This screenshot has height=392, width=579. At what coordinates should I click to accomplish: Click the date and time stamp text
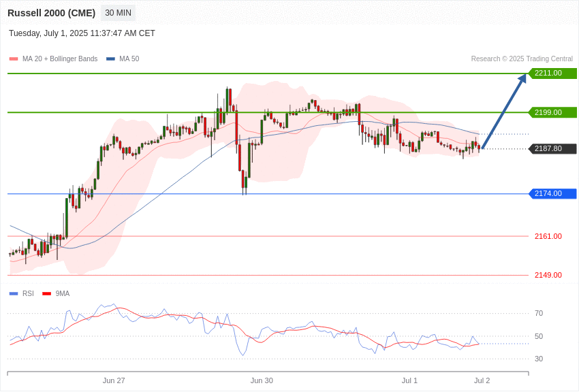tap(82, 33)
